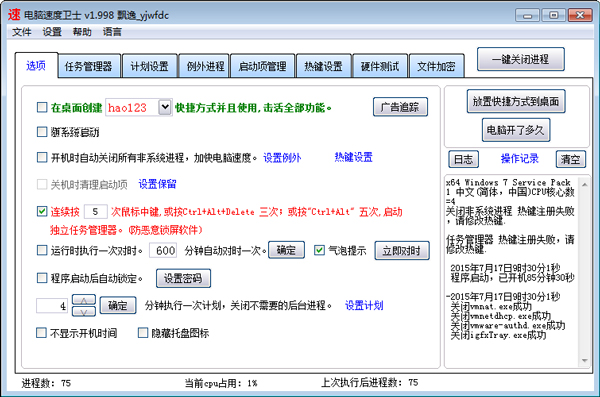Click the 清空 log button
Viewport: 600px width, 397px height.
[571, 159]
